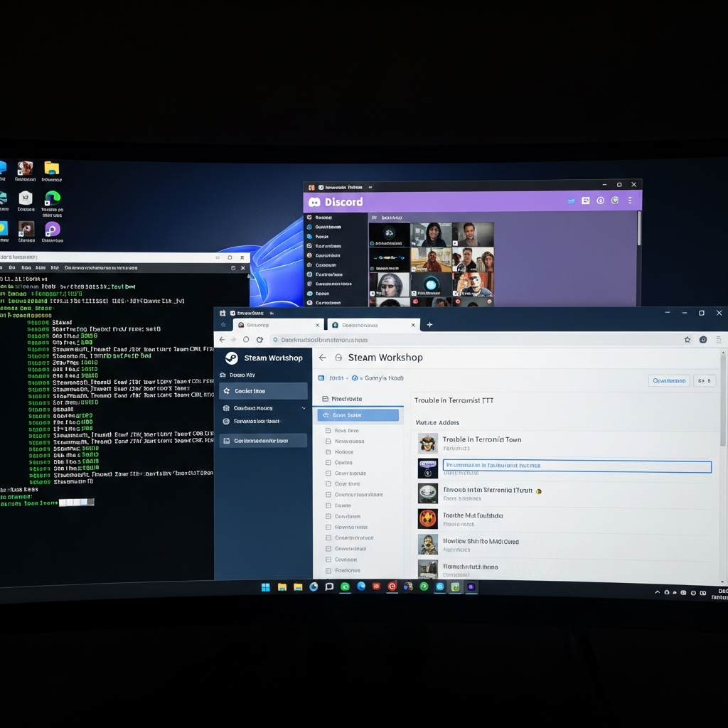Image resolution: width=728 pixels, height=728 pixels.
Task: Click the Trouble in Terrorist TTT heading
Action: [x=454, y=400]
